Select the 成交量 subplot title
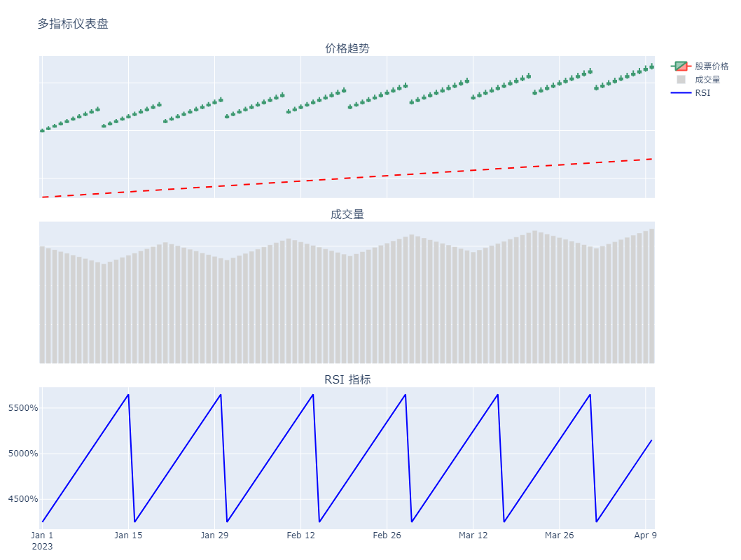 tap(347, 214)
